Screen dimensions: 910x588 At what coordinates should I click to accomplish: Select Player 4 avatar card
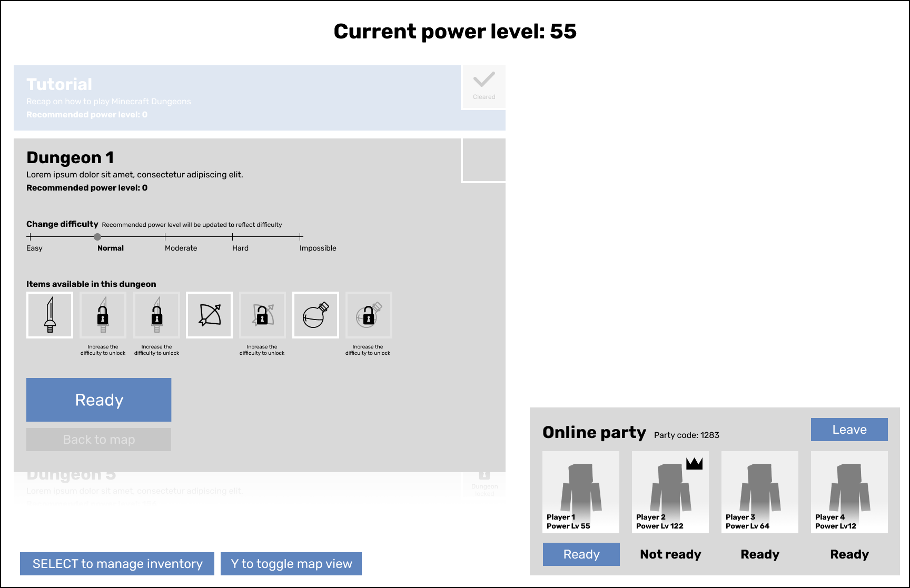[849, 492]
